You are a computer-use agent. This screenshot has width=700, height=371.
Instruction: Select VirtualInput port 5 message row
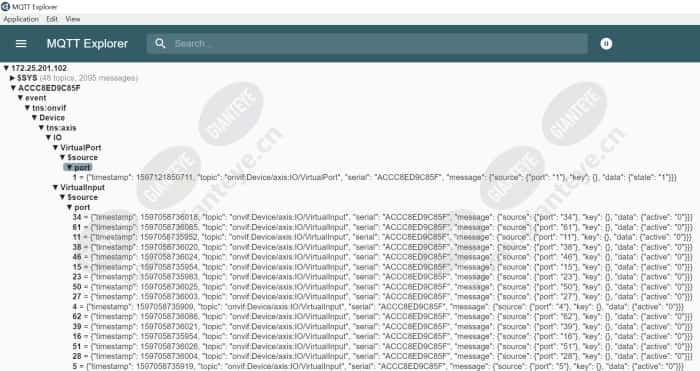pos(378,366)
